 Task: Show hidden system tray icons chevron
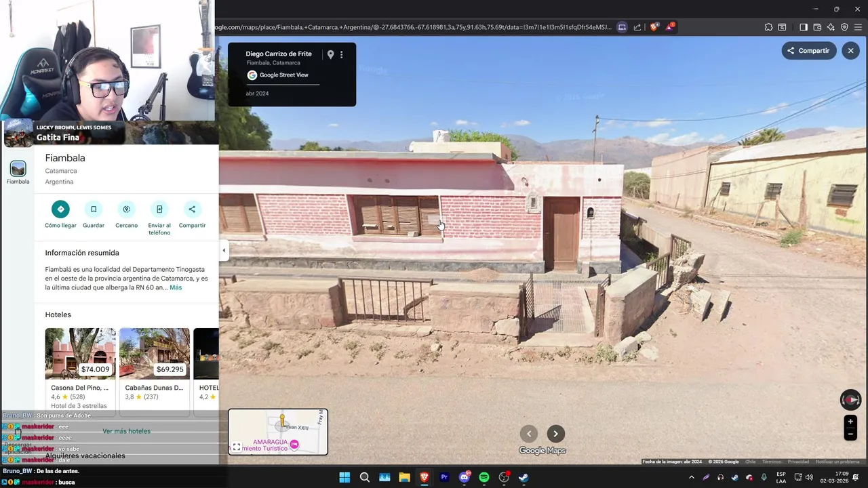point(692,477)
